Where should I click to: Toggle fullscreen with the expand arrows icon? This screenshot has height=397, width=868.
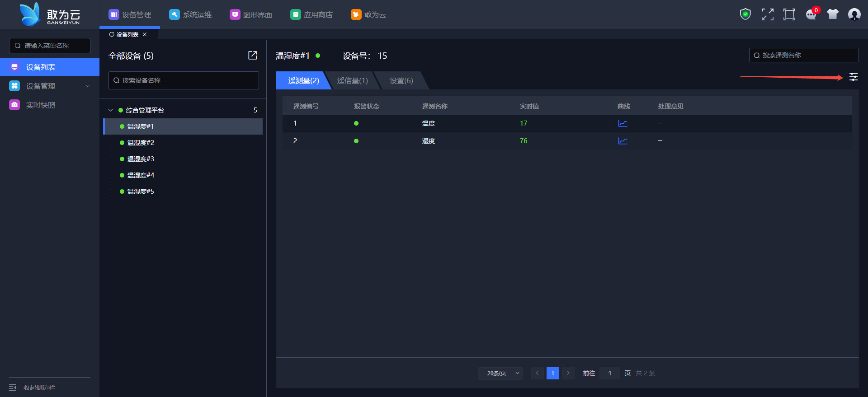click(767, 14)
